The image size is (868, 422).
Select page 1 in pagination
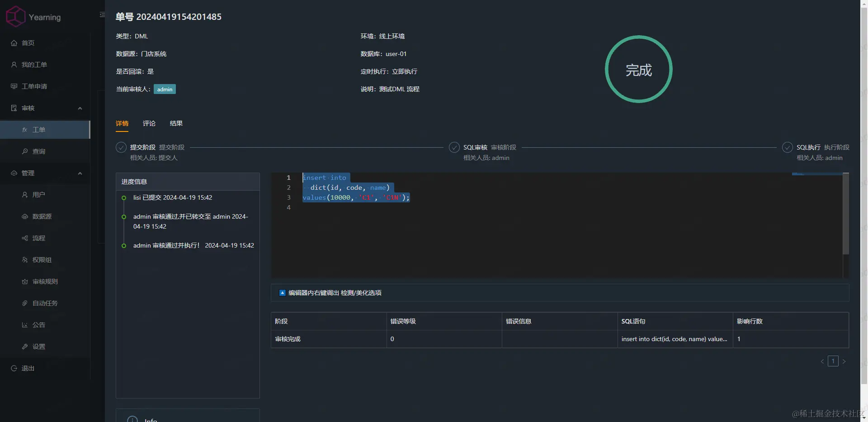(833, 361)
